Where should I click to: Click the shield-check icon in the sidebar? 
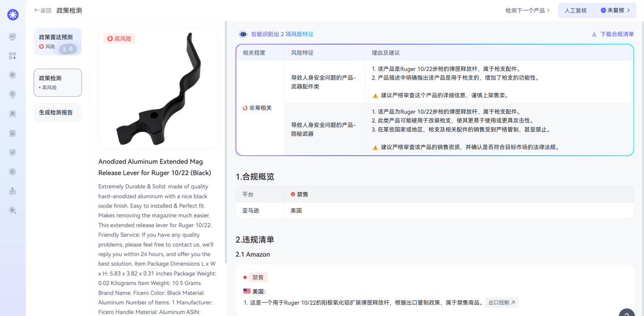pos(12,152)
